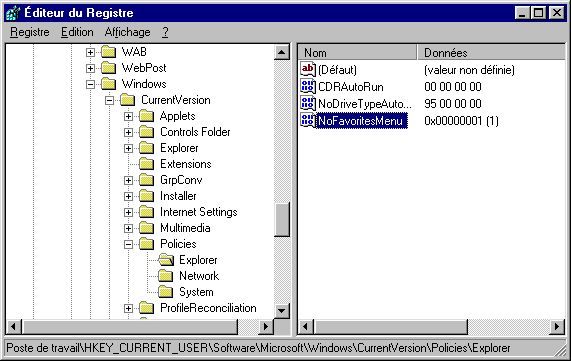571x361 pixels.
Task: Click the tree pane scroll up arrow
Action: [x=281, y=52]
